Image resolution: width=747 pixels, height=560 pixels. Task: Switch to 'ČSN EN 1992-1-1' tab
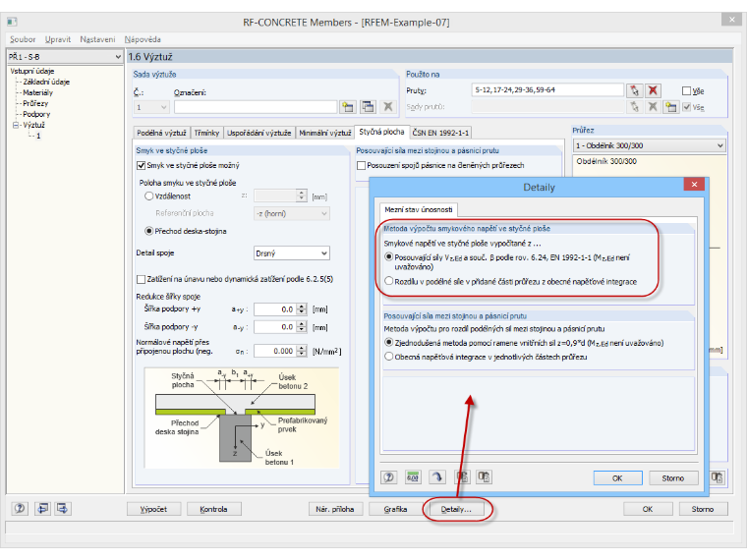(x=440, y=133)
